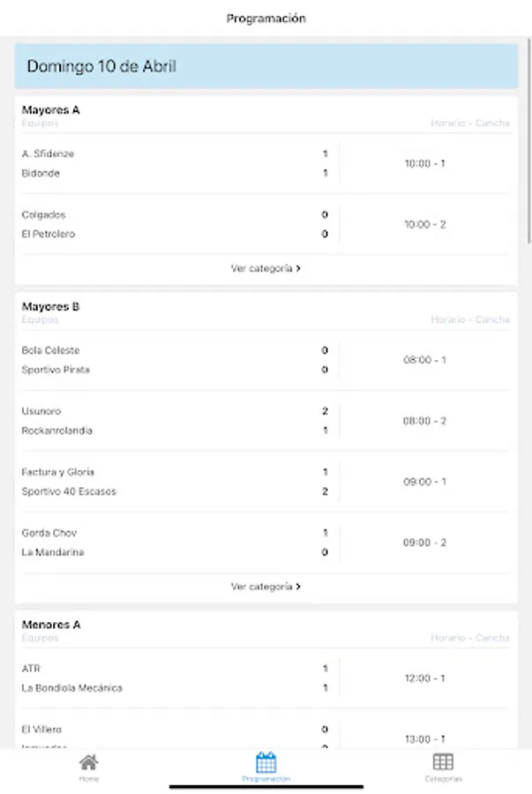Expand chevron next to Mayores B Ver categoría
Screen dimensions: 532x794
[298, 587]
